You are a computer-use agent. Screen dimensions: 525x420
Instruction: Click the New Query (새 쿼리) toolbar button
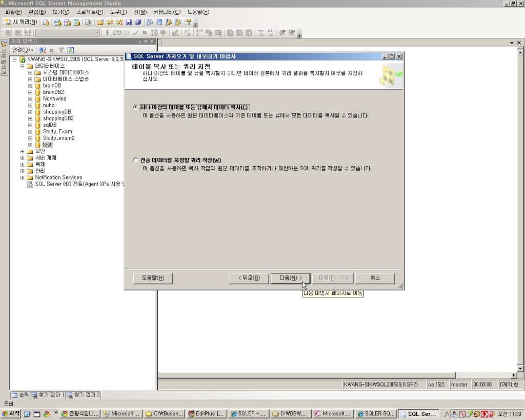21,22
